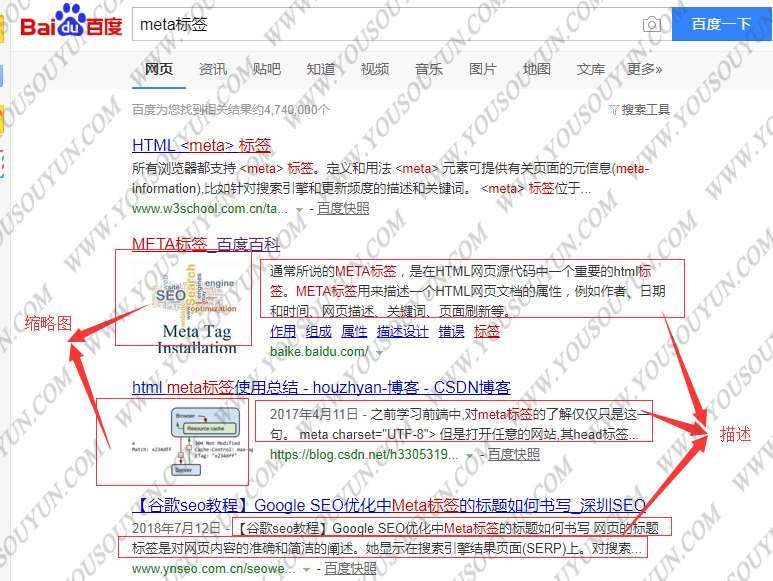Select the 网页 tab

point(159,69)
